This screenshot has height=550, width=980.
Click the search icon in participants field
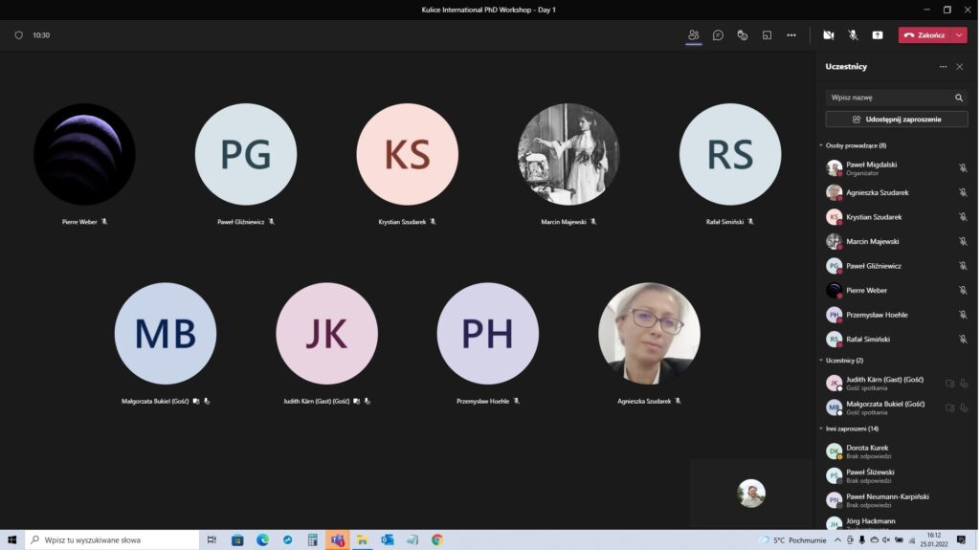tap(959, 98)
